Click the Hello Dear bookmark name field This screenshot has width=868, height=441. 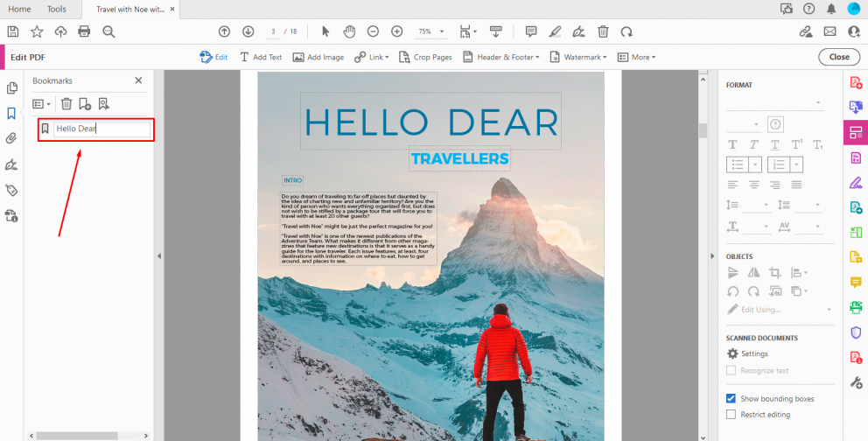click(x=101, y=129)
